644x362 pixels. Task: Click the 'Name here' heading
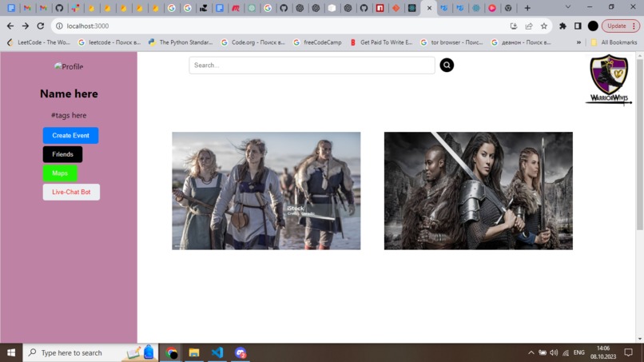tap(69, 93)
